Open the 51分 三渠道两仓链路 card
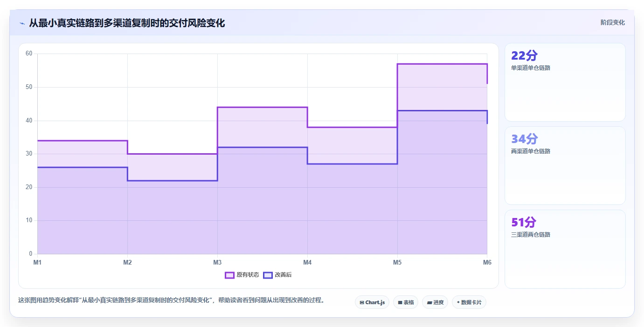The width and height of the screenshot is (644, 327). coord(565,249)
